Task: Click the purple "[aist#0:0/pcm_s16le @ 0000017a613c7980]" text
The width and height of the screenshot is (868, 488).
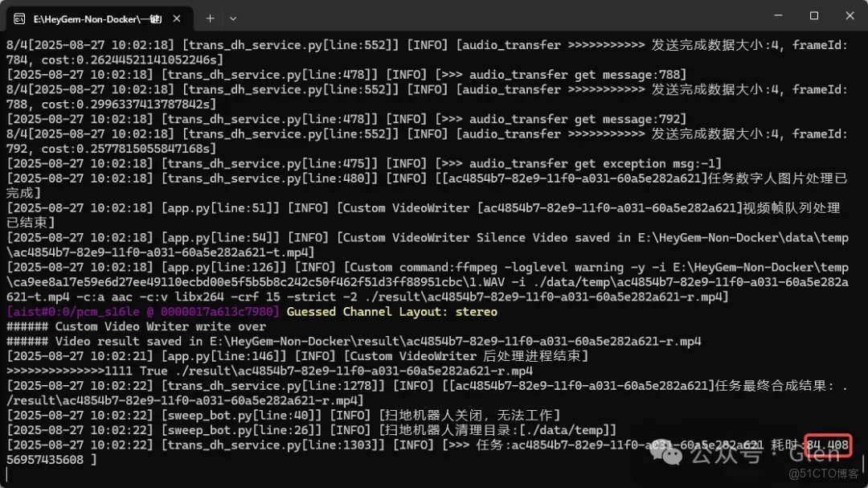Action: tap(143, 312)
